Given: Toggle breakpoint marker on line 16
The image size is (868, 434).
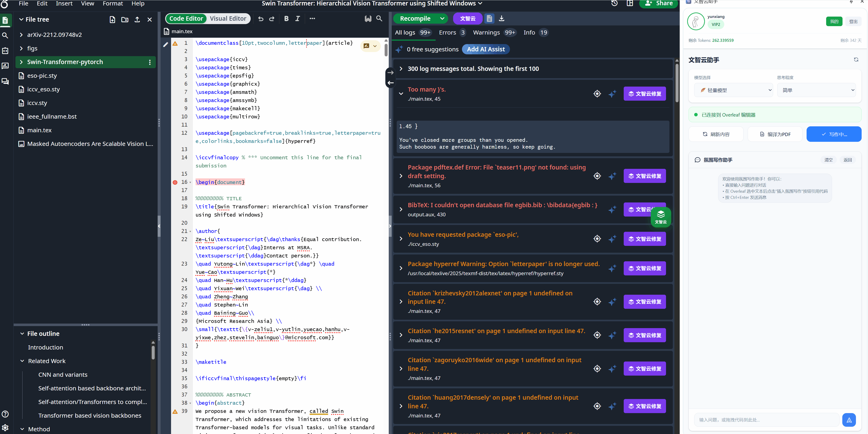Looking at the screenshot, I should [175, 182].
